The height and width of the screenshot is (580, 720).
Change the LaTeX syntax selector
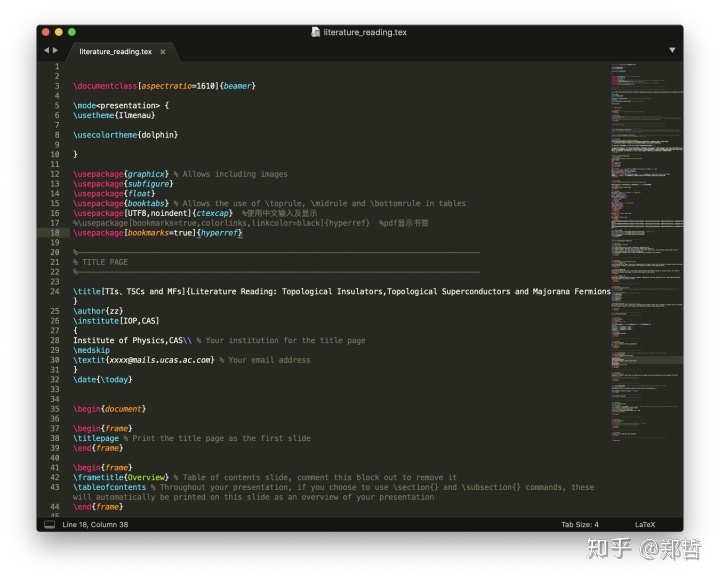tap(645, 524)
